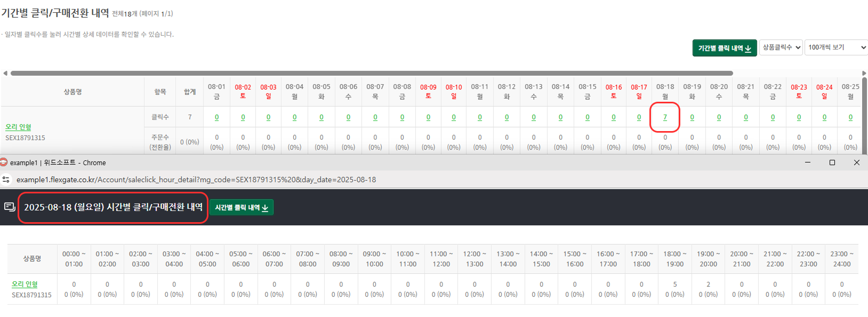868x317 pixels.
Task: Click the 08-03 click count link
Action: 268,117
